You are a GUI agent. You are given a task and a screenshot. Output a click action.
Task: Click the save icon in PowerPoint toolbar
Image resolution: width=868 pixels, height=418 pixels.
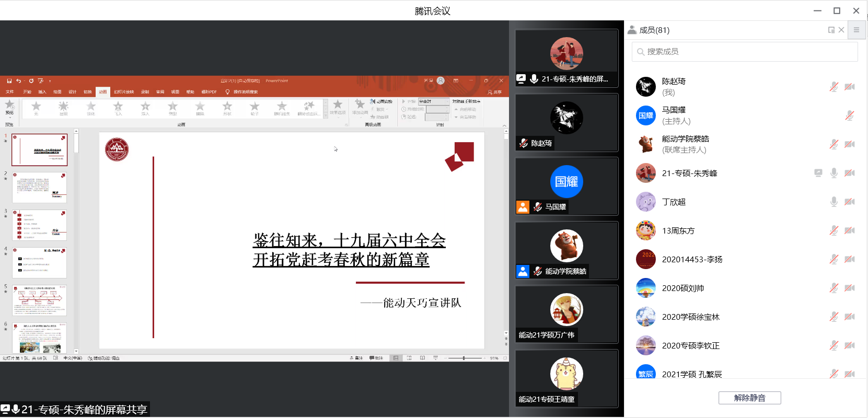[x=9, y=81]
